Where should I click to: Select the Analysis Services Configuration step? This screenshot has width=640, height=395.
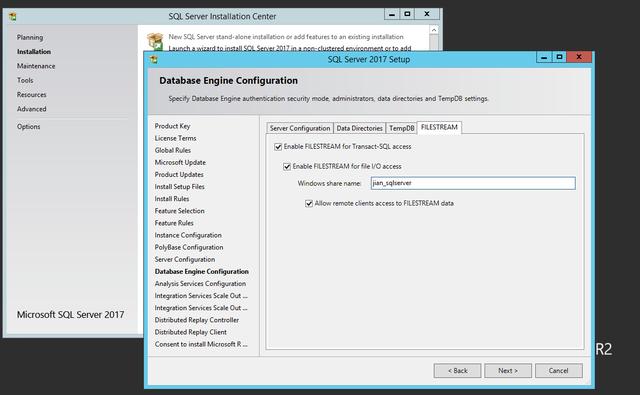(x=200, y=284)
